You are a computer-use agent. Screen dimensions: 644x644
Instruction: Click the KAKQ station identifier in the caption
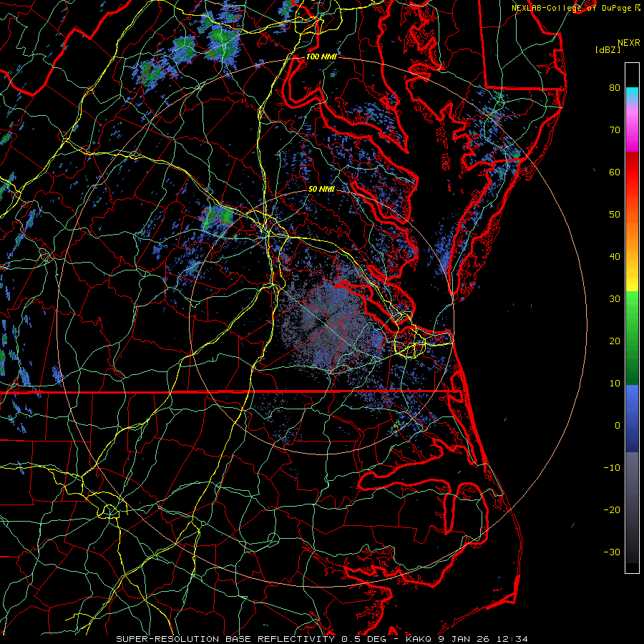click(419, 639)
